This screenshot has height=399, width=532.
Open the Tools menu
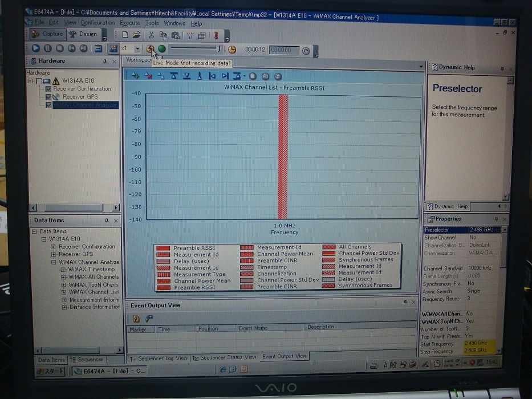(x=152, y=23)
